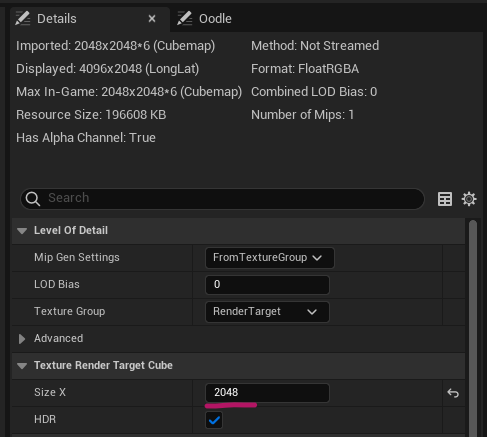Click the Size X value field

click(267, 393)
